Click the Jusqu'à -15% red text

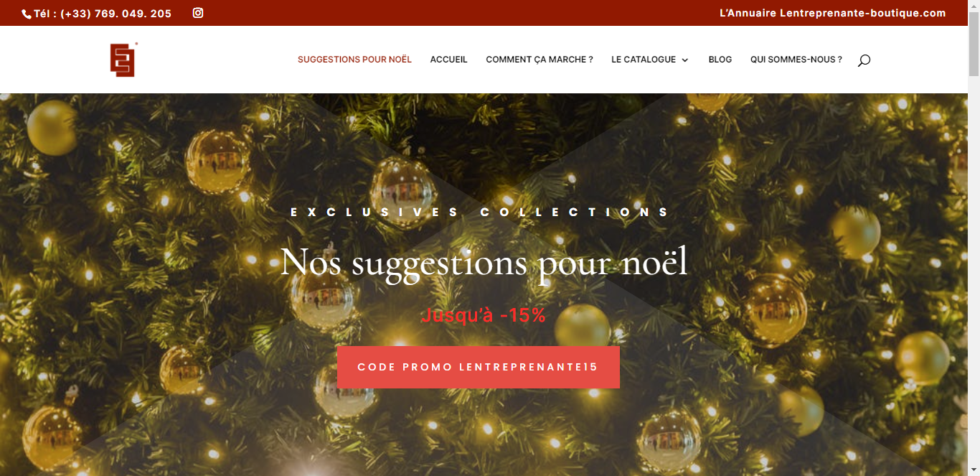click(x=484, y=315)
